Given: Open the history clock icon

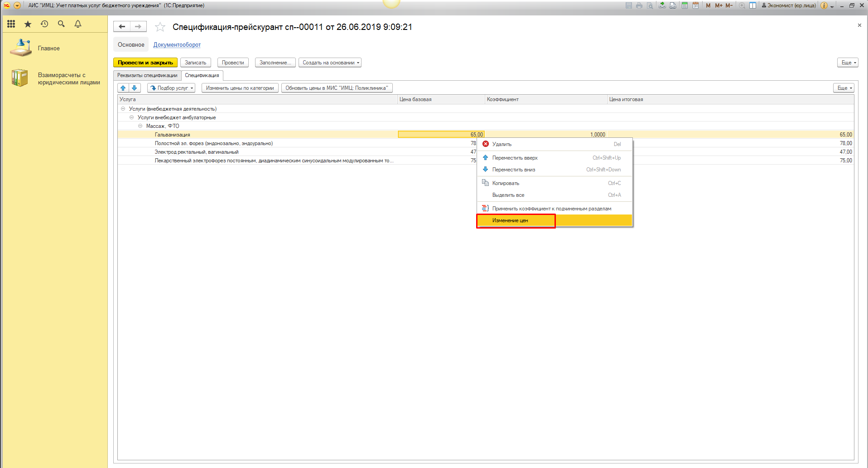Looking at the screenshot, I should point(44,24).
